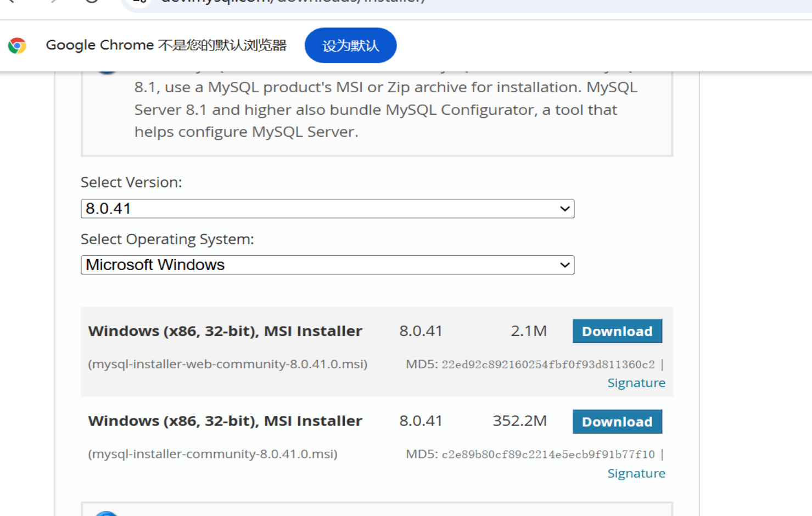This screenshot has width=812, height=516.
Task: Download the 2.1M web installer
Action: tap(617, 331)
